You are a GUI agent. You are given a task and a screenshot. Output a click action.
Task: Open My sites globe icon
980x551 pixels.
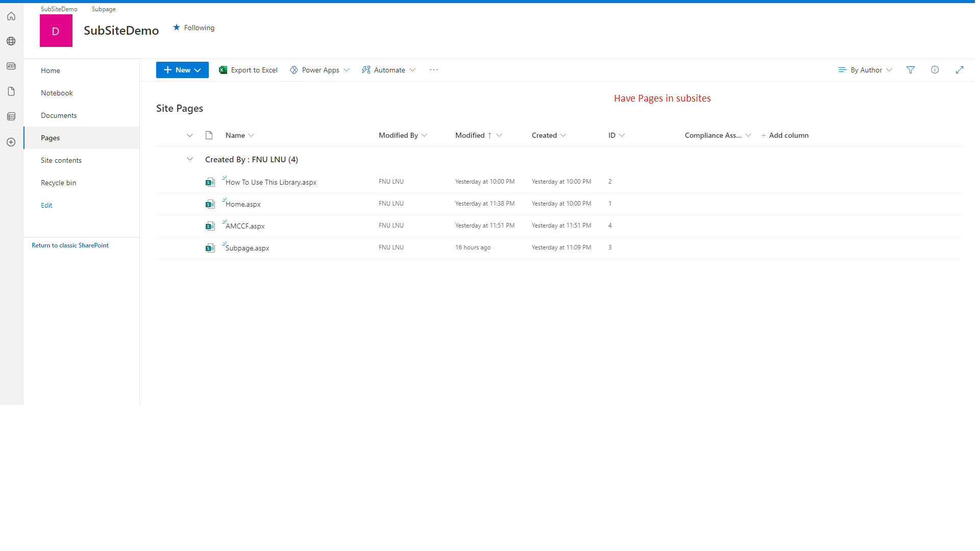coord(11,41)
